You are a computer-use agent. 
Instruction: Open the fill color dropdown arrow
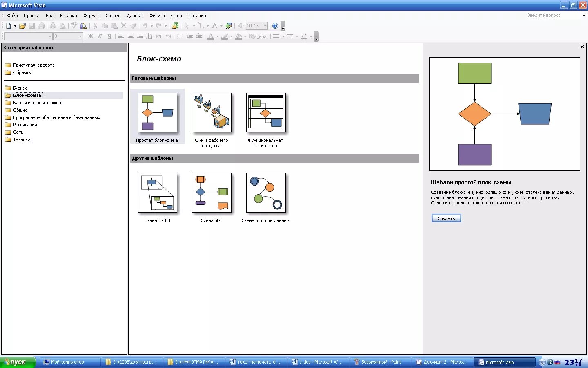pos(245,36)
